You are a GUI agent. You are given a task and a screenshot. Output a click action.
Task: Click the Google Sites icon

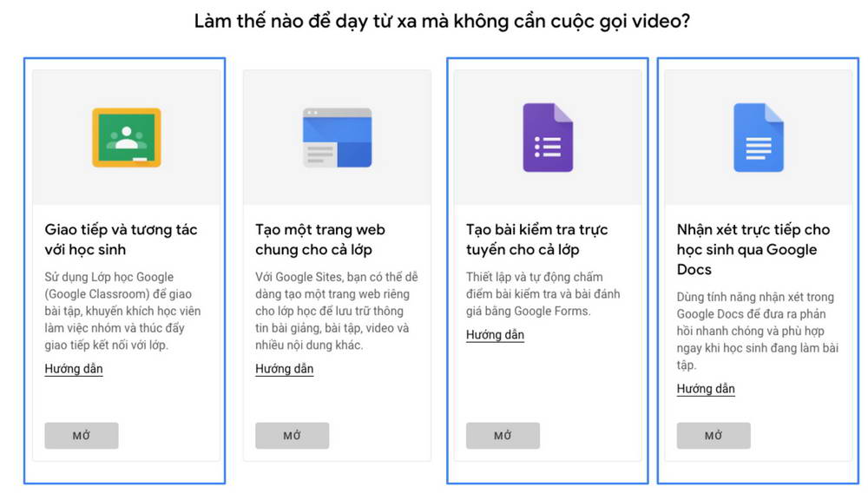(x=337, y=137)
